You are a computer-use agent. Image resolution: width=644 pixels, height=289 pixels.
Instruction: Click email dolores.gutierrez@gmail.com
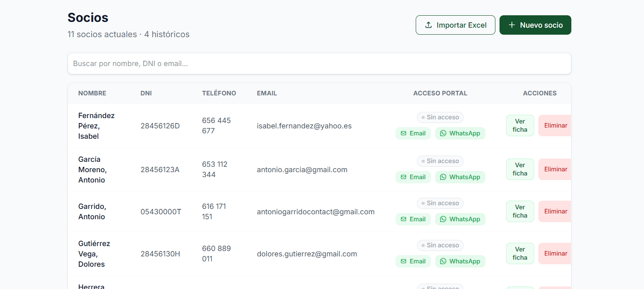[x=307, y=254]
